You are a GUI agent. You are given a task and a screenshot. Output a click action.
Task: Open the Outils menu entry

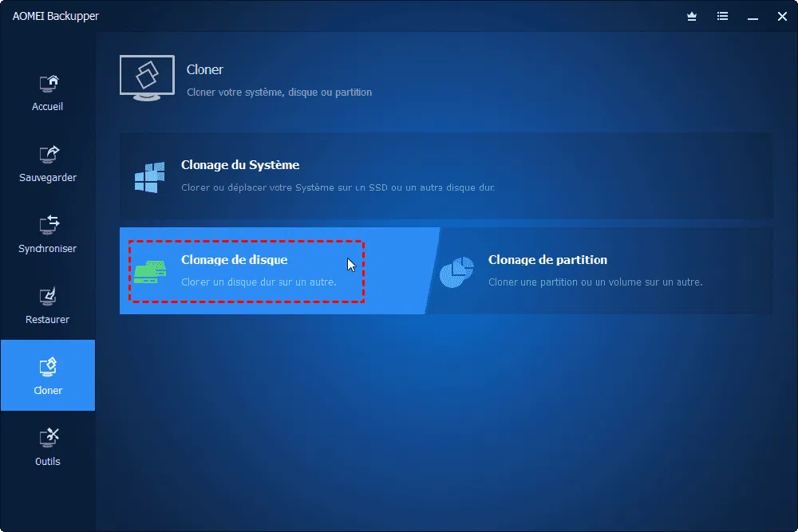pyautogui.click(x=47, y=461)
